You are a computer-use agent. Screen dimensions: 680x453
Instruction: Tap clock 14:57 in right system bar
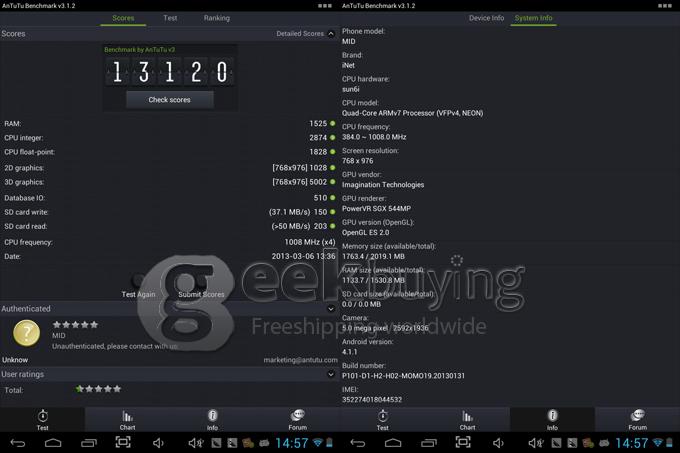coord(632,443)
